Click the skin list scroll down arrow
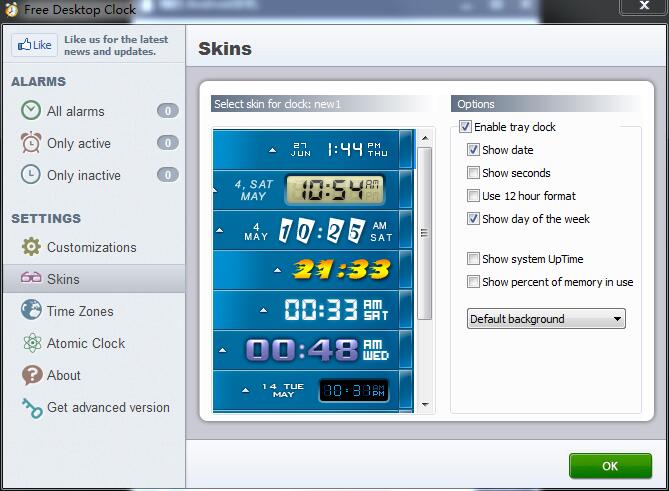The image size is (669, 491). (425, 405)
